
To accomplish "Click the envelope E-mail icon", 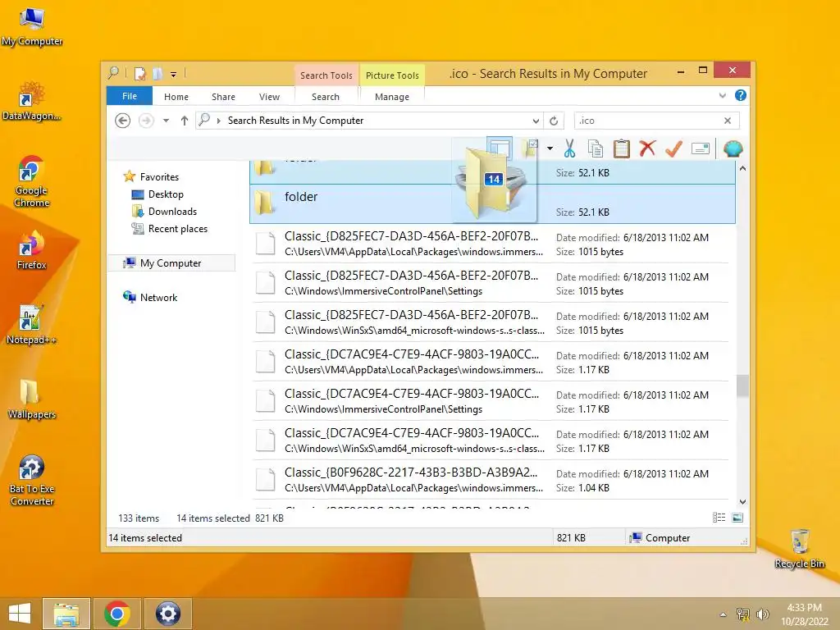I will 701,148.
